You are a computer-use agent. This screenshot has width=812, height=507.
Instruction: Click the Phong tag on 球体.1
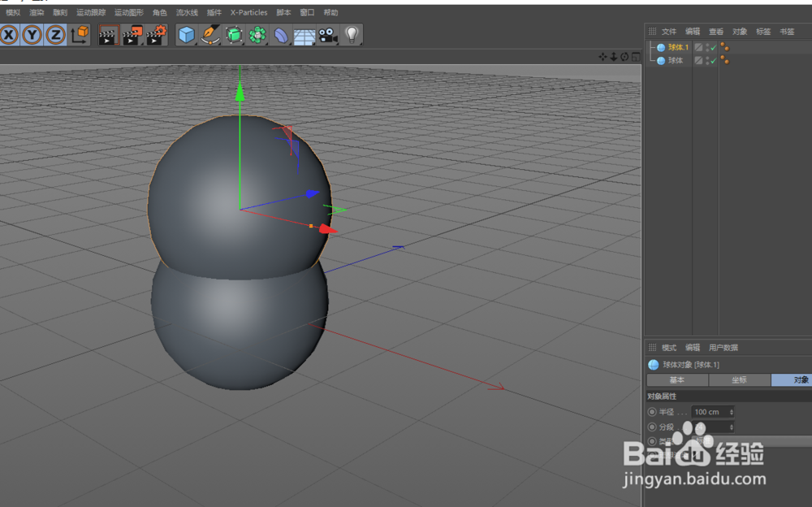point(724,47)
